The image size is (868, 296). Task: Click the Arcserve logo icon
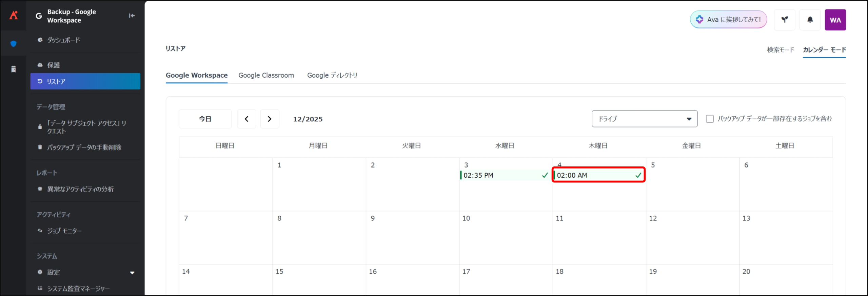click(x=14, y=15)
